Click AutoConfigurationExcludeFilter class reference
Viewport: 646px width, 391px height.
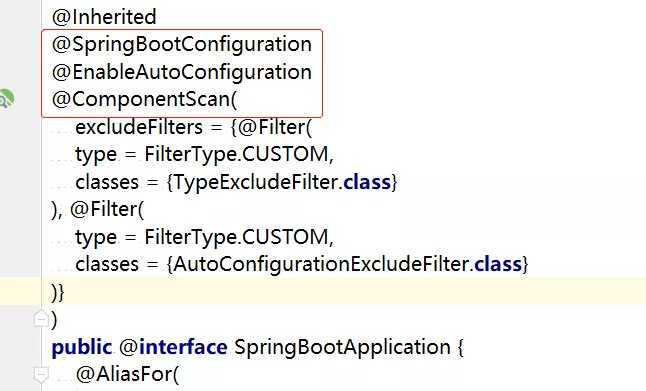coord(321,264)
